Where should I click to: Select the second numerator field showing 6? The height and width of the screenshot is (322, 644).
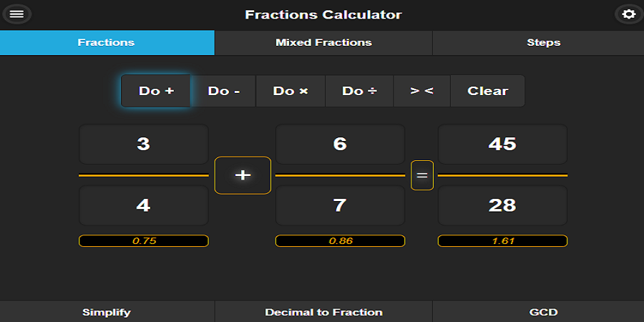[340, 144]
